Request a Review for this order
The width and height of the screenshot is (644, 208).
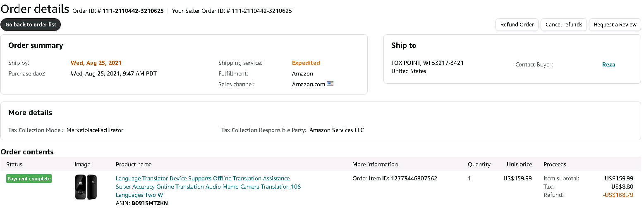point(615,25)
